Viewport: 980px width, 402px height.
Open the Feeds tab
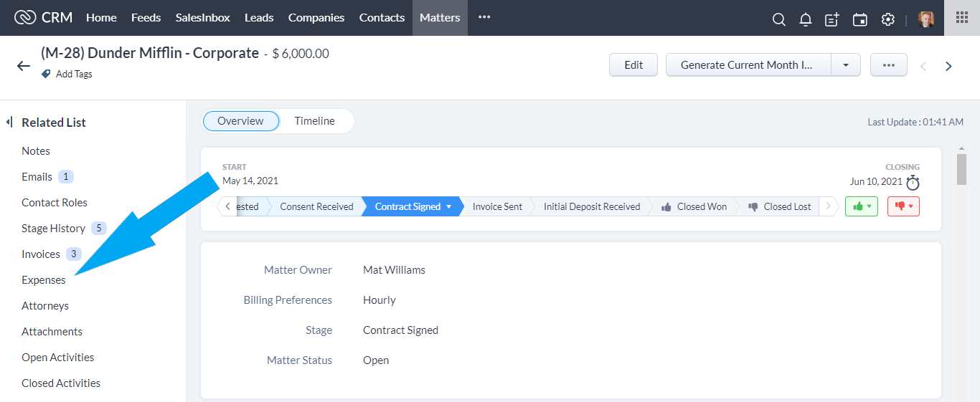coord(146,17)
